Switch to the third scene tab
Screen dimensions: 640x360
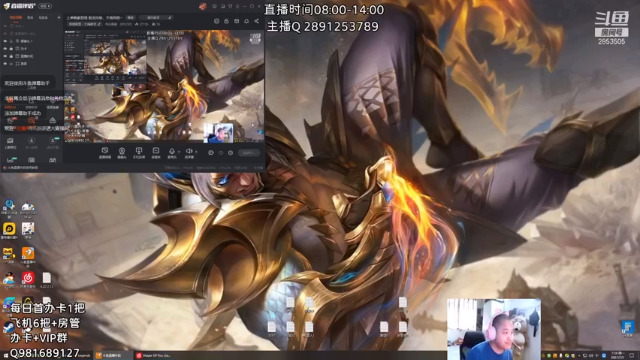(43, 18)
